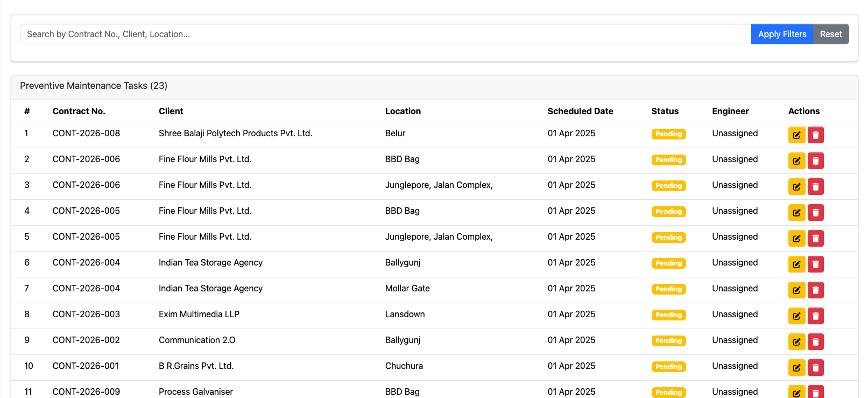868x398 pixels.
Task: Delete the Communication 2.O task
Action: 815,341
